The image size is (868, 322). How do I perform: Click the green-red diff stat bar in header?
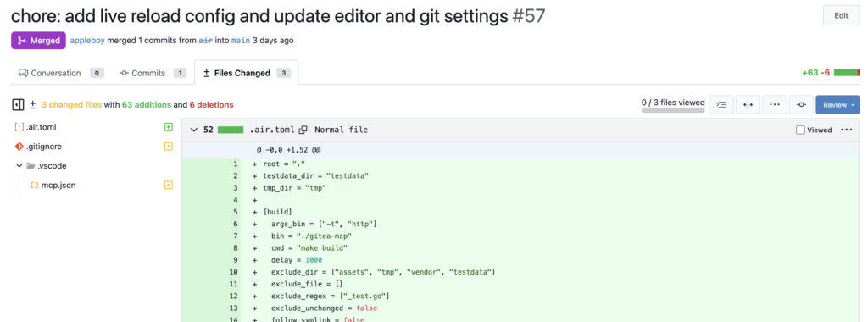[847, 73]
